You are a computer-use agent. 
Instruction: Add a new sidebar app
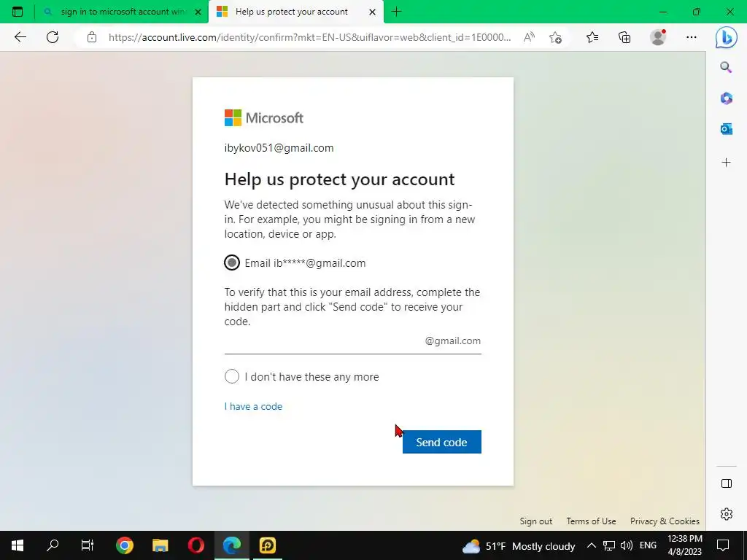coord(726,163)
